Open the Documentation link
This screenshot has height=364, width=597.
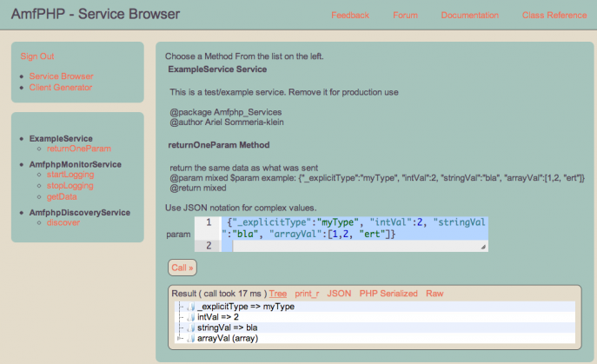(470, 16)
